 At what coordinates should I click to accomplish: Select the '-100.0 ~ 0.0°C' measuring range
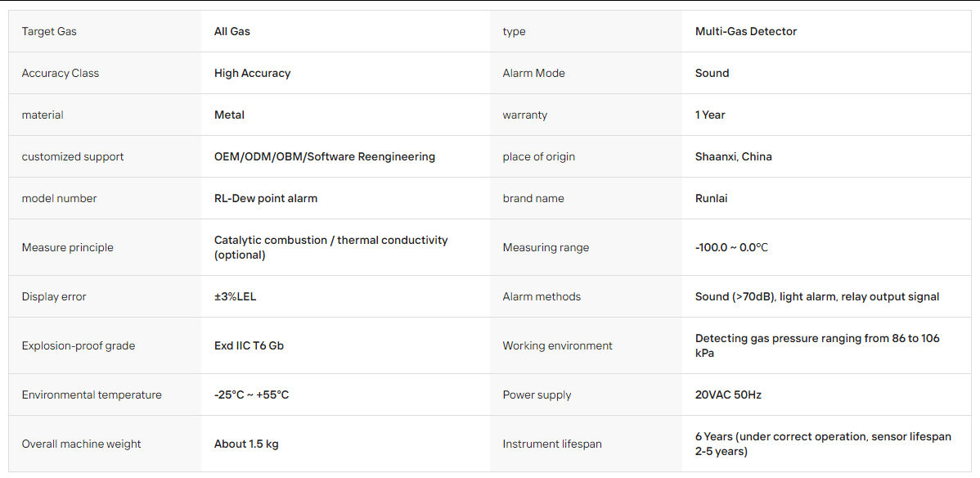click(x=731, y=248)
